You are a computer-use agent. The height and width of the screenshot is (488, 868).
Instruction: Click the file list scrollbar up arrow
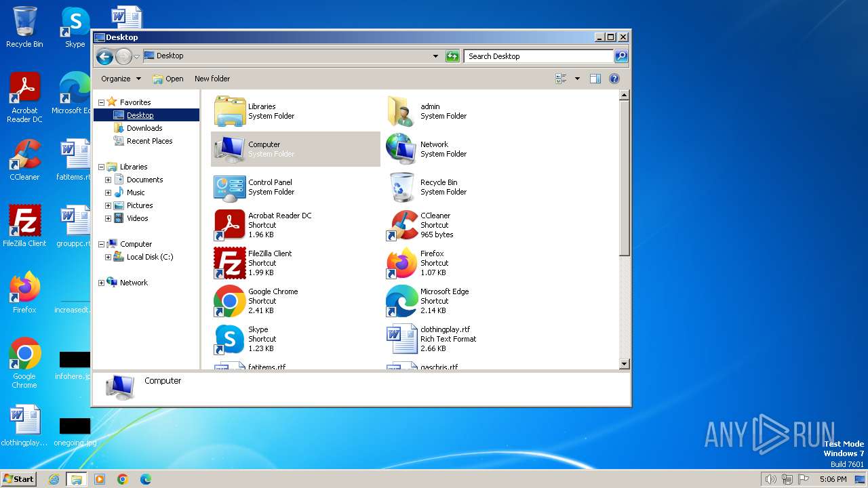point(625,96)
